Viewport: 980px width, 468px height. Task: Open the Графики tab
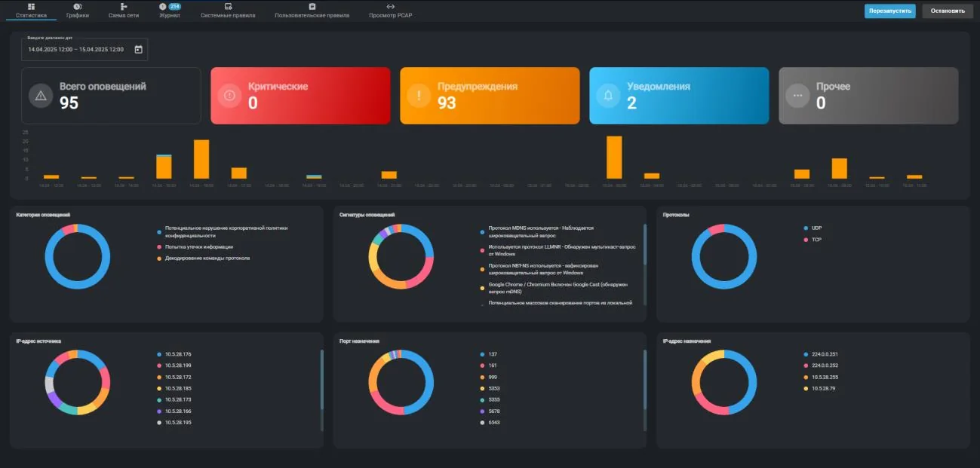tap(78, 11)
